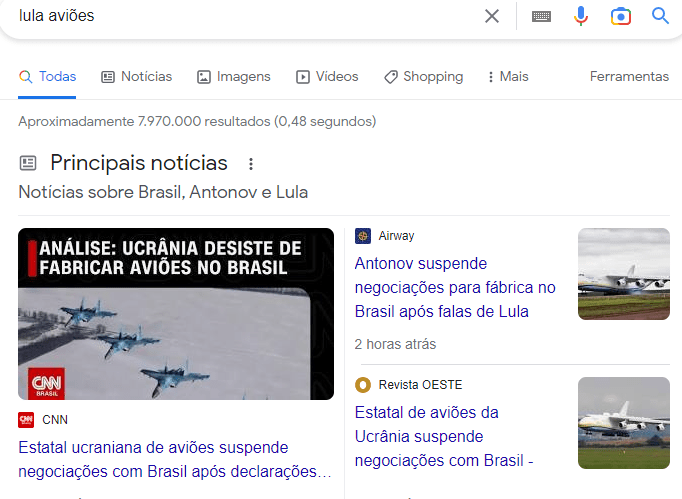
Task: Open CNN Estatal ucraniana de aviões headline
Action: pyautogui.click(x=175, y=459)
